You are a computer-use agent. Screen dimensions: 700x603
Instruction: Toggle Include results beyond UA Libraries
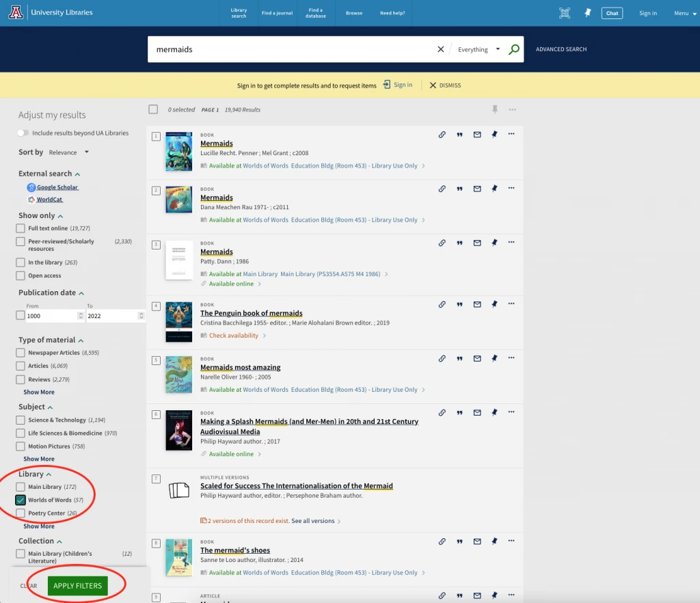pos(24,133)
